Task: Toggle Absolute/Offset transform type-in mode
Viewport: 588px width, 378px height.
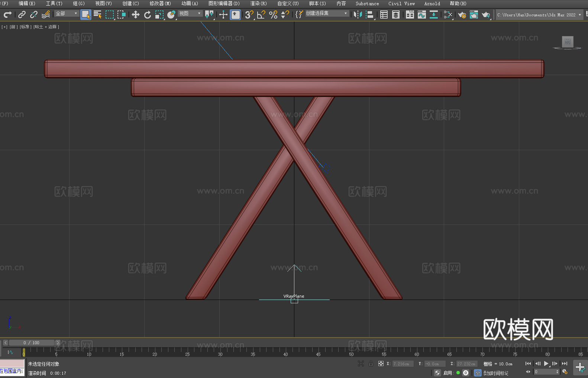Action: click(x=381, y=364)
